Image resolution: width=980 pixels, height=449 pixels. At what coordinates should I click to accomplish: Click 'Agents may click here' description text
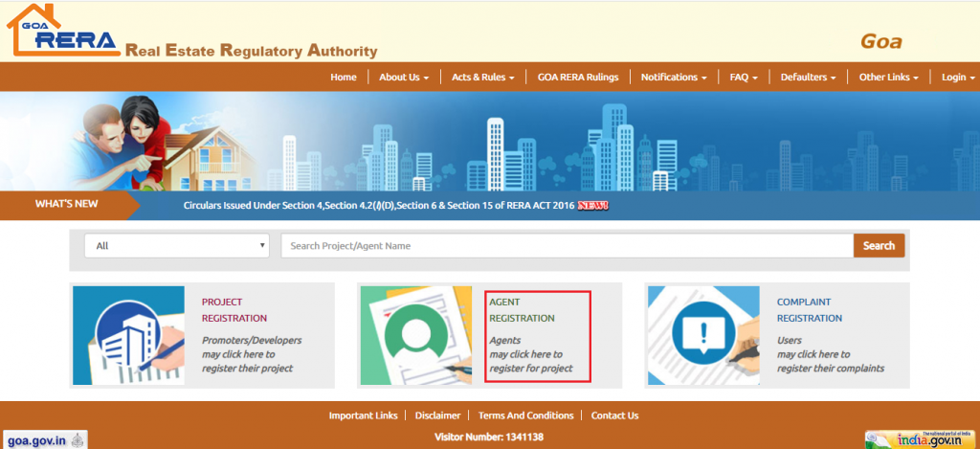531,354
